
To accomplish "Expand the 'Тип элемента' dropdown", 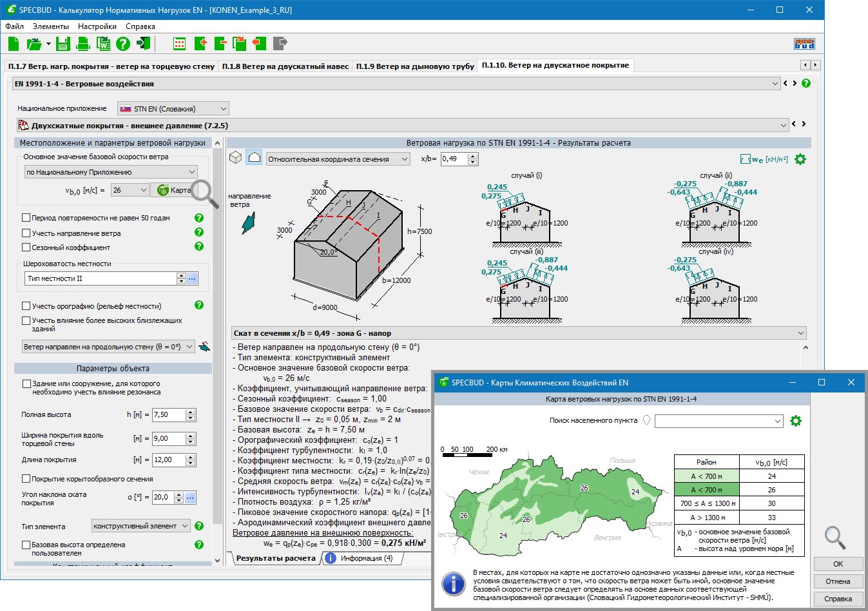I will (140, 527).
